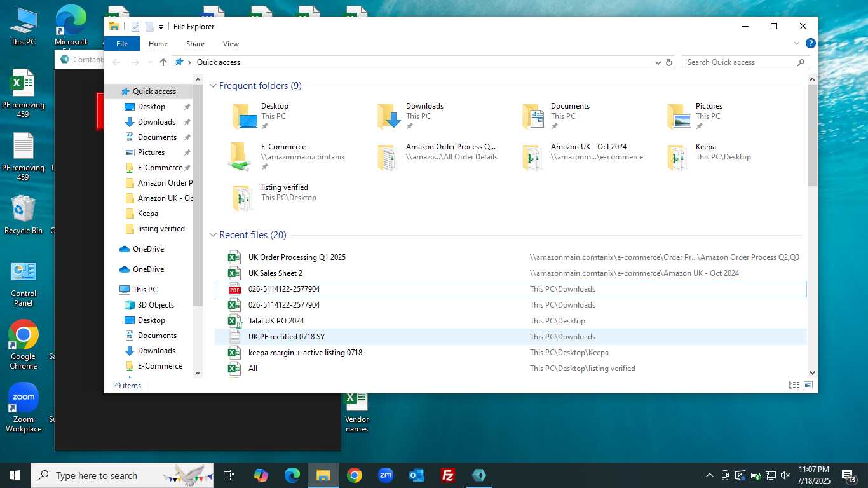868x488 pixels.
Task: Collapse the Recent files group
Action: coord(214,235)
